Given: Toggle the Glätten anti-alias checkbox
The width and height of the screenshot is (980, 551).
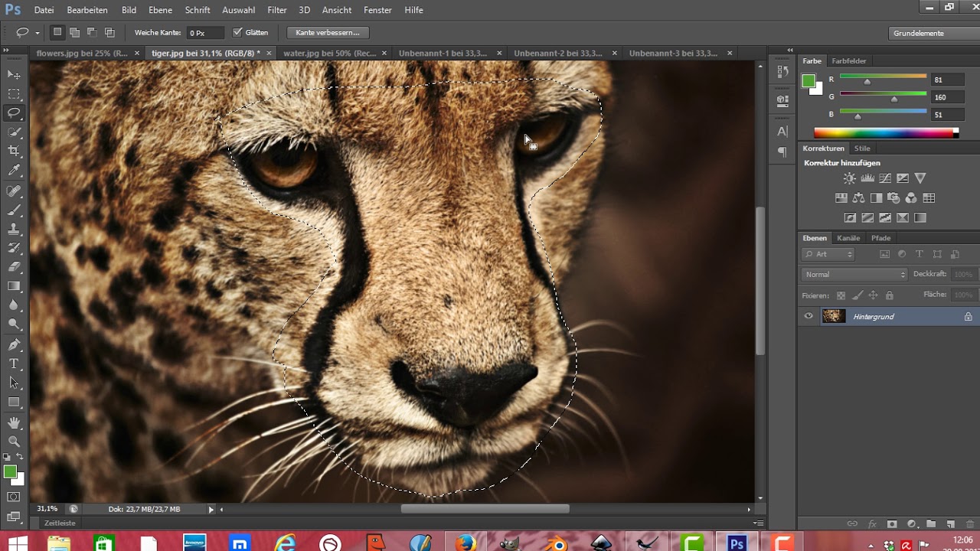Looking at the screenshot, I should click(x=237, y=33).
